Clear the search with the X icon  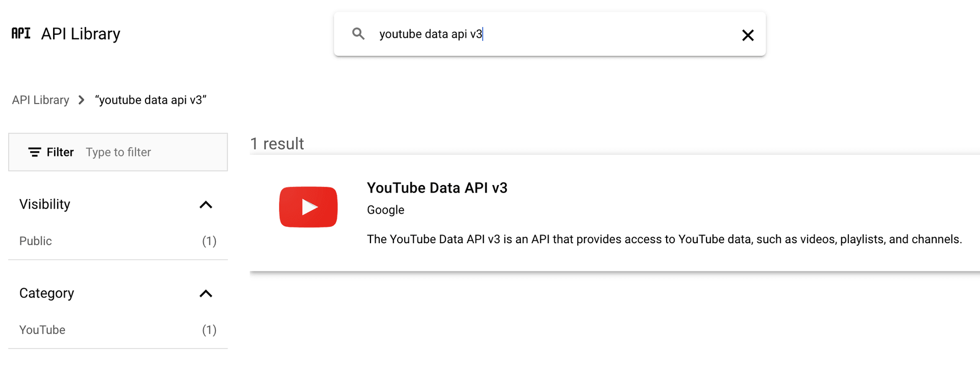click(748, 35)
